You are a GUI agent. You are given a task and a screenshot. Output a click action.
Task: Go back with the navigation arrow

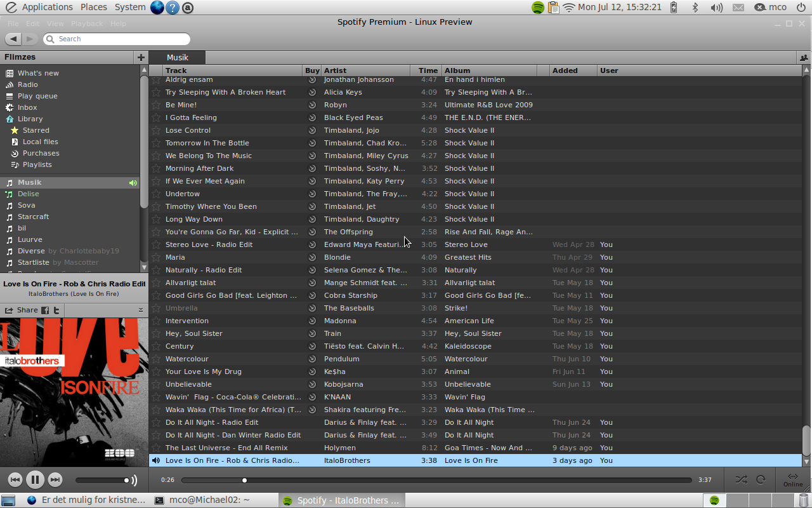[14, 39]
